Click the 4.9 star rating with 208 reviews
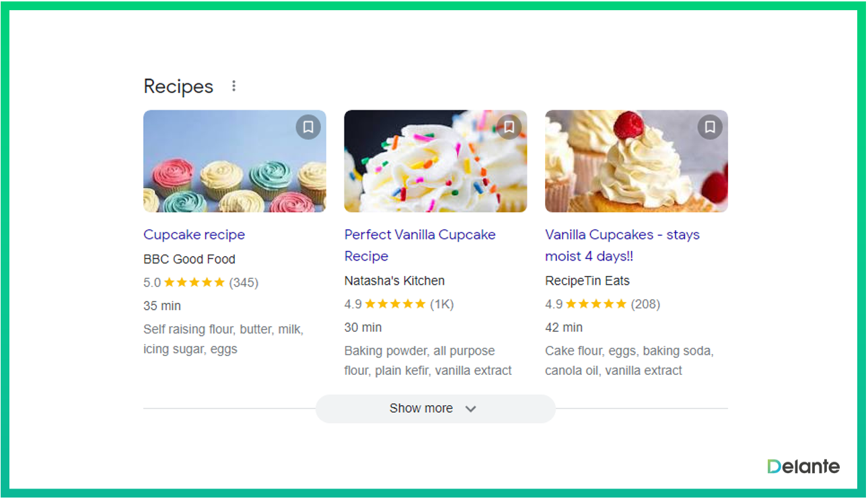Screen dimensions: 868x500 (x=602, y=304)
